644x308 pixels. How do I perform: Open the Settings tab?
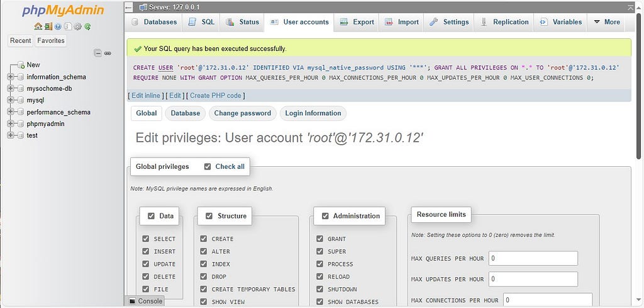pyautogui.click(x=449, y=22)
